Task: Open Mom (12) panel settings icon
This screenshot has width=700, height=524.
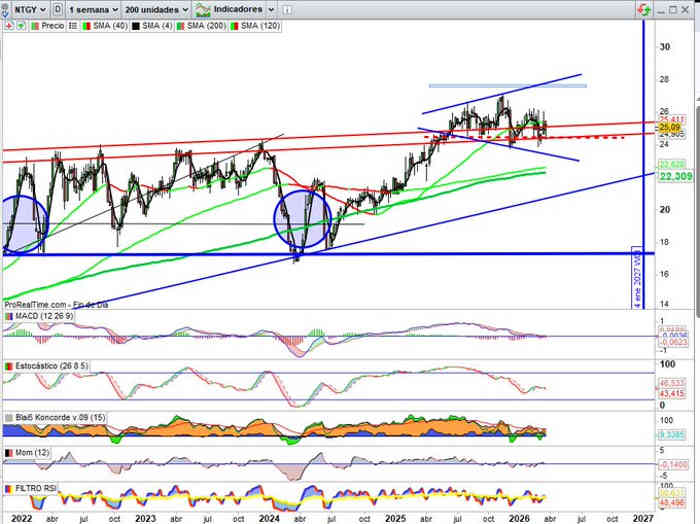Action: pos(7,453)
